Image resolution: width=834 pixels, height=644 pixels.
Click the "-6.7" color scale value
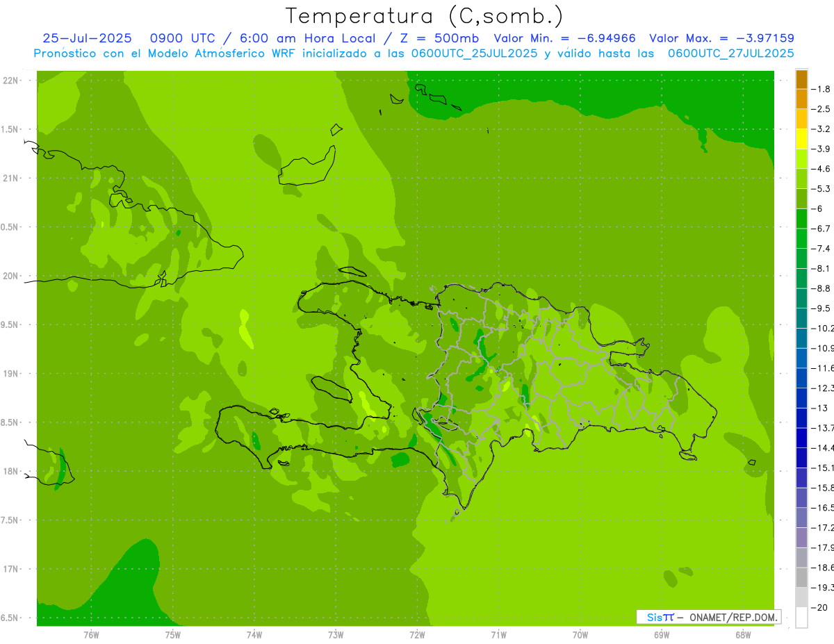[x=822, y=229]
